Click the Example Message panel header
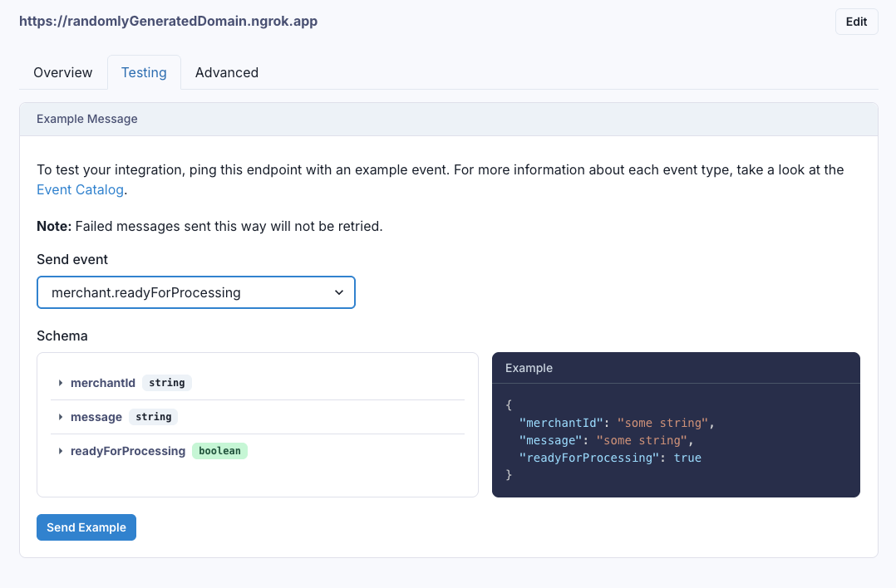Screen dimensions: 896x588 pos(86,119)
